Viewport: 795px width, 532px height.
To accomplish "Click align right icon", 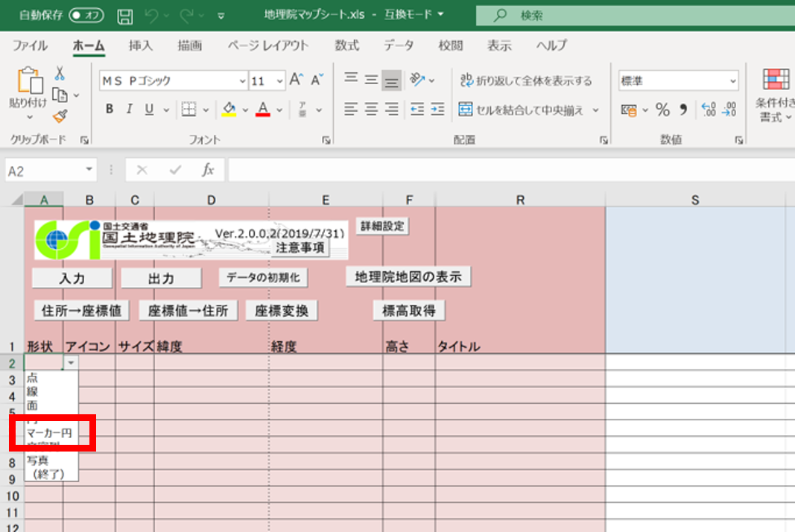I will [391, 109].
